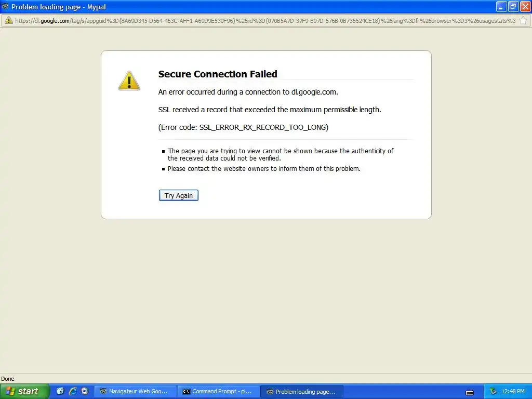This screenshot has width=532, height=399.
Task: Launch Internet Explorer from Quick Launch
Action: (72, 391)
